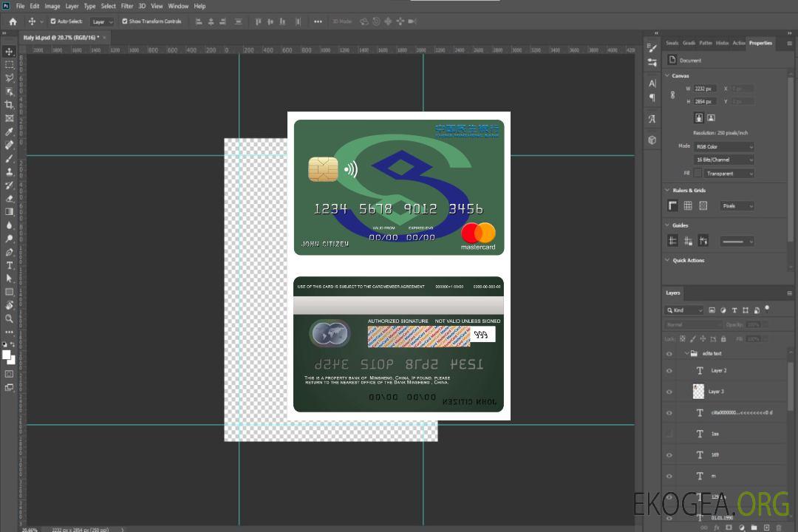Open the File menu
The width and height of the screenshot is (798, 532).
coord(20,6)
